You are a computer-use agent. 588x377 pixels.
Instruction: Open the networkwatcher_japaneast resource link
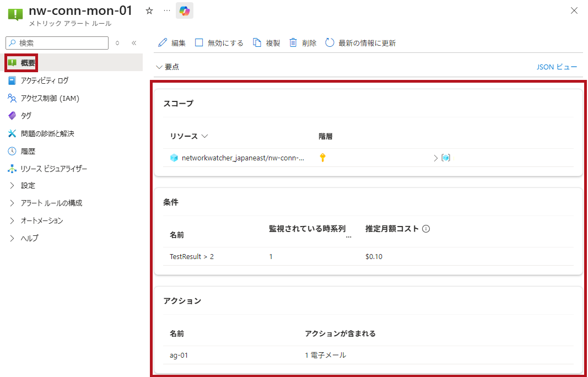[x=242, y=158]
